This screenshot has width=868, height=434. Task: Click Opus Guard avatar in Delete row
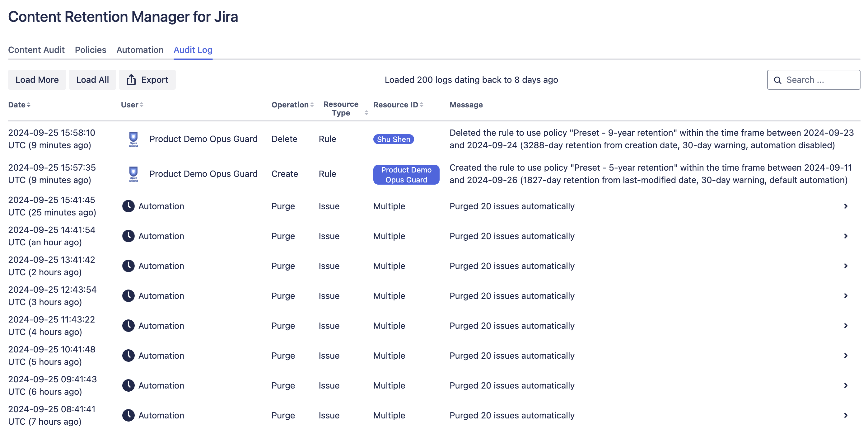pyautogui.click(x=133, y=139)
